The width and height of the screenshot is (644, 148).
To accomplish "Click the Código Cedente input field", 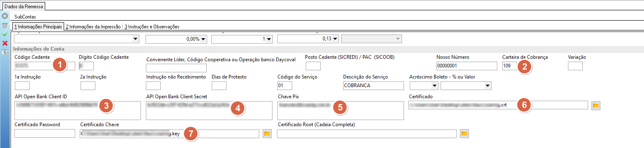I will [x=45, y=66].
